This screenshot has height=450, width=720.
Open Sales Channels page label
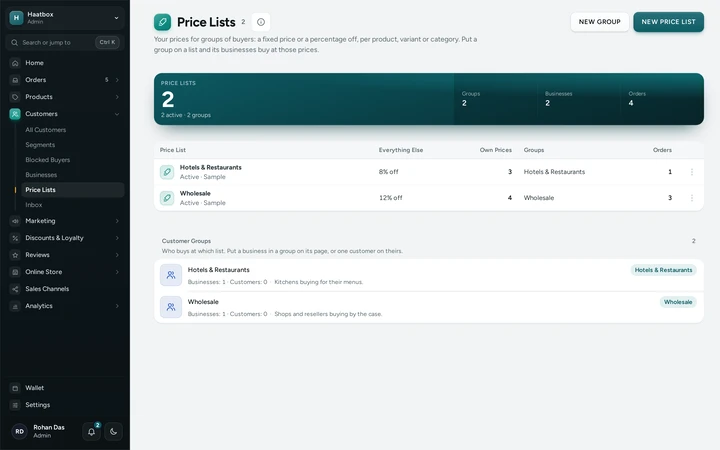[x=47, y=289]
